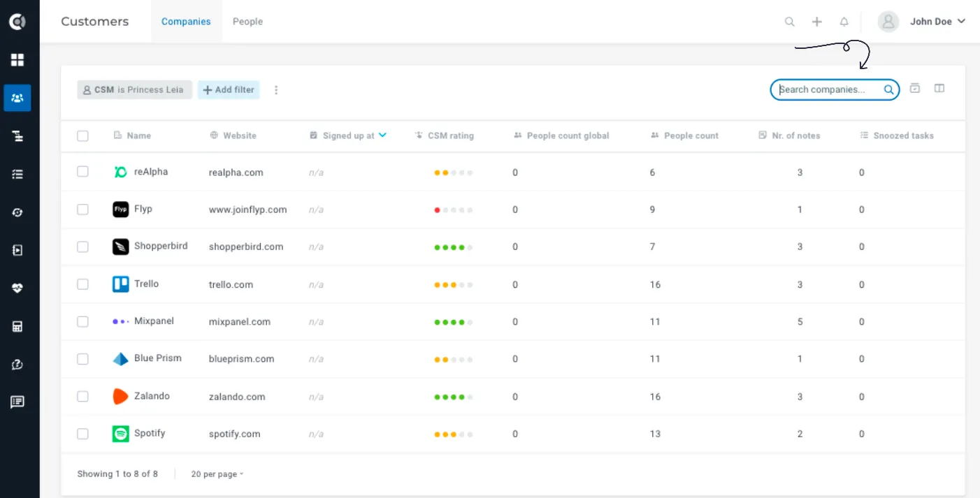The width and height of the screenshot is (980, 498).
Task: Click the archive box icon beside search
Action: (x=915, y=88)
